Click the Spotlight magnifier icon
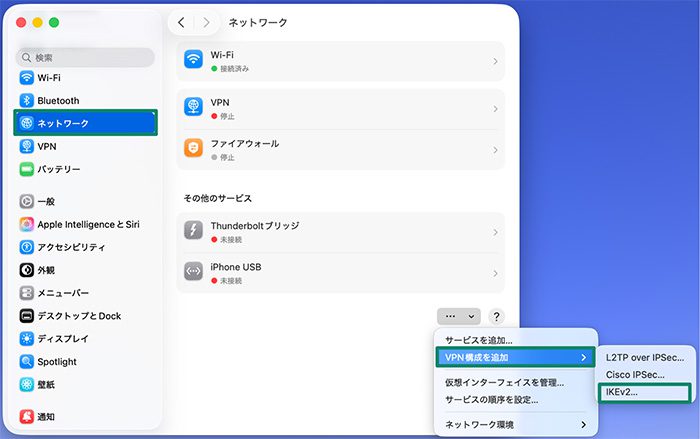 (27, 362)
